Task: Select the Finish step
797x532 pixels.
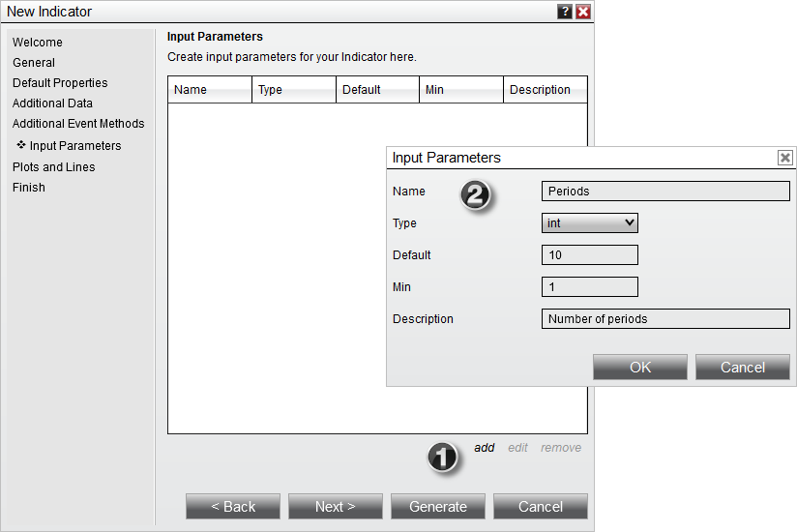Action: [x=29, y=188]
